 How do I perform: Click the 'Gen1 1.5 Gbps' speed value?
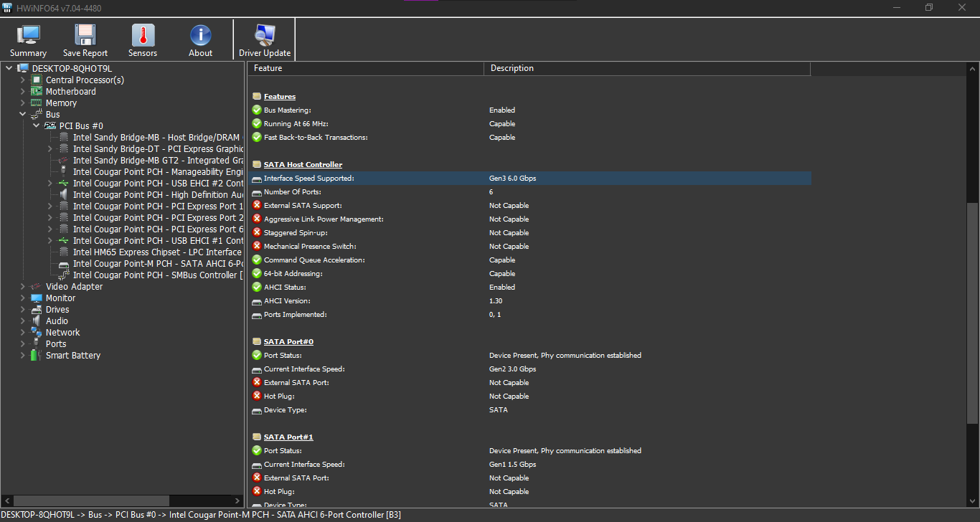click(512, 464)
